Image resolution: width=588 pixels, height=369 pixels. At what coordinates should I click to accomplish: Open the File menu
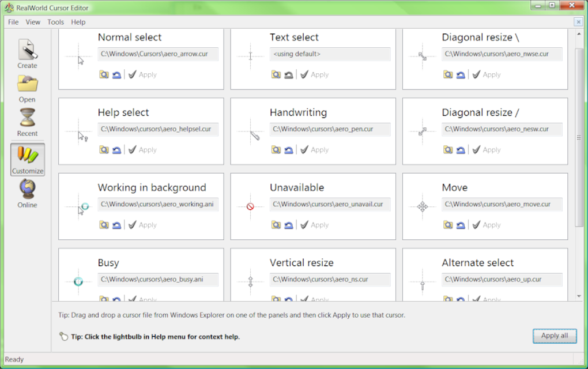click(x=13, y=22)
